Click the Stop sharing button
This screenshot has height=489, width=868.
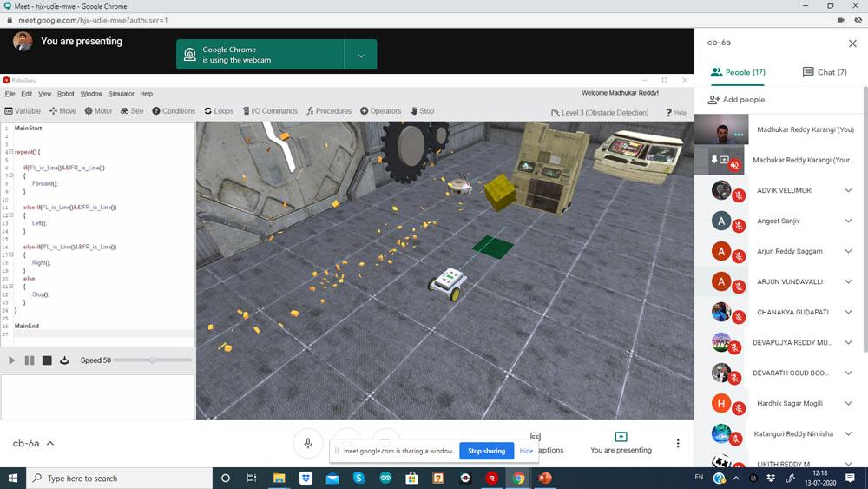[x=486, y=451]
